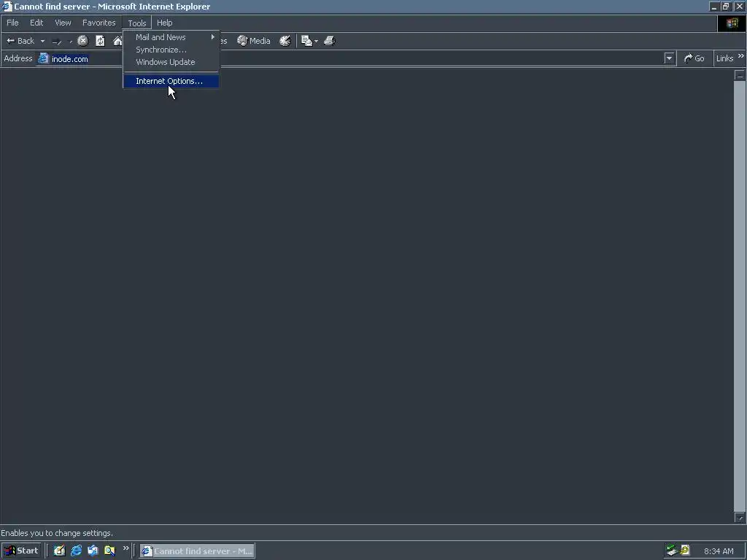Image resolution: width=747 pixels, height=560 pixels.
Task: Choose Synchronize from Tools menu
Action: click(x=171, y=50)
